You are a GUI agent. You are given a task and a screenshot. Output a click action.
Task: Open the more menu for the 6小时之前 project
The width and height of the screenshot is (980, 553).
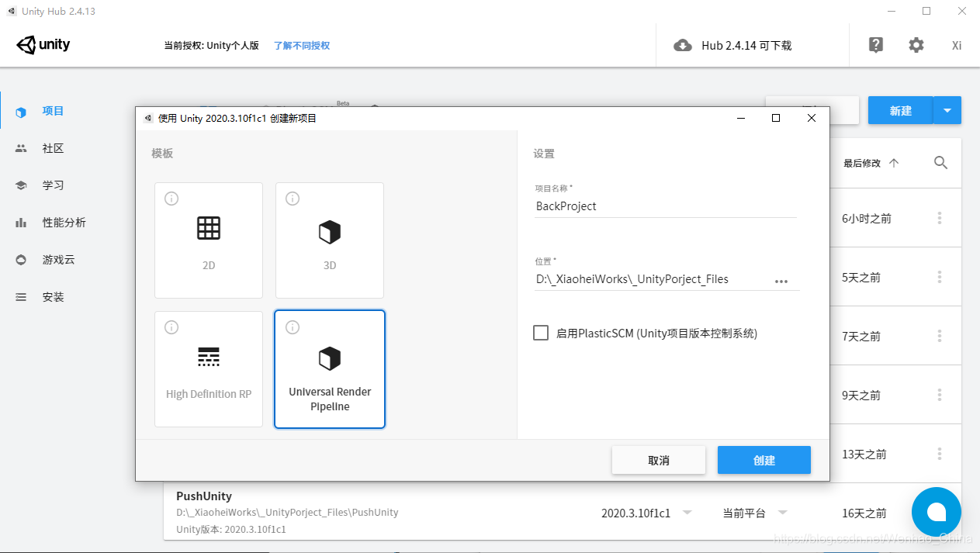tap(940, 219)
